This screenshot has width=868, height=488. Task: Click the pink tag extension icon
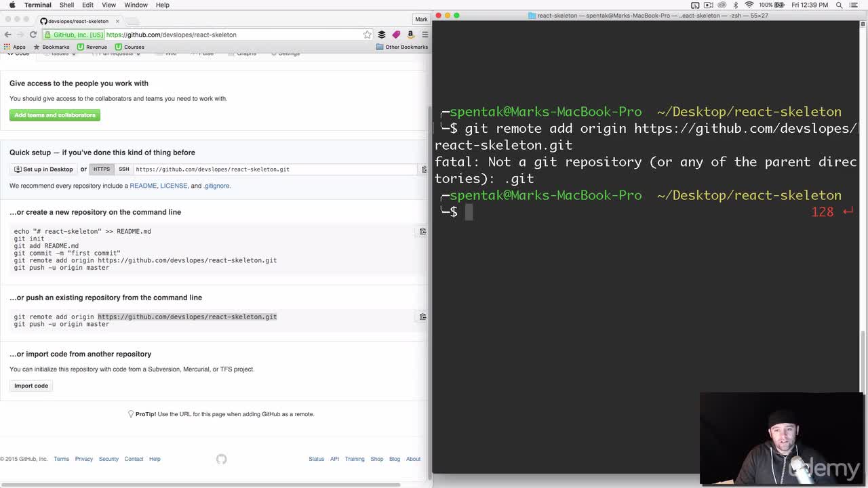tap(396, 35)
